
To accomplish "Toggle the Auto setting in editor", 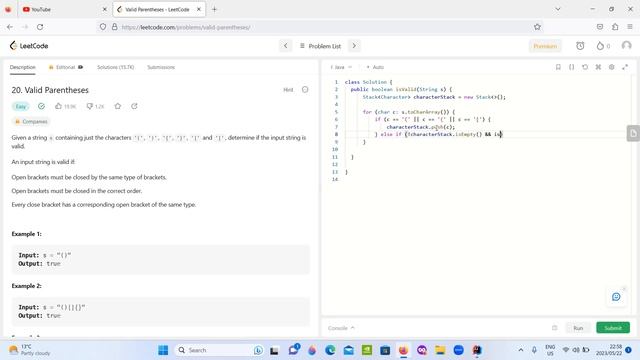I will [375, 67].
